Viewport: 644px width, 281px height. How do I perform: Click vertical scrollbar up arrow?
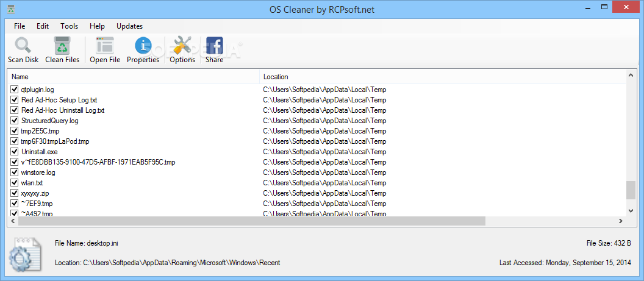631,75
